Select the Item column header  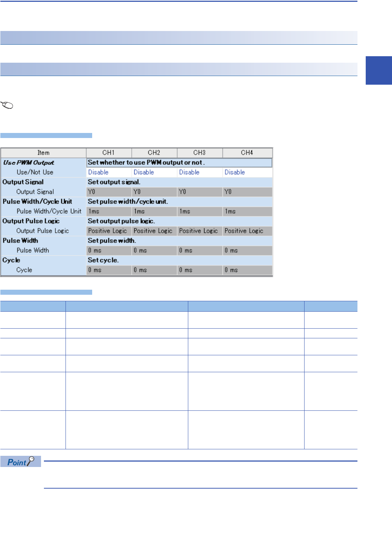[x=44, y=153]
